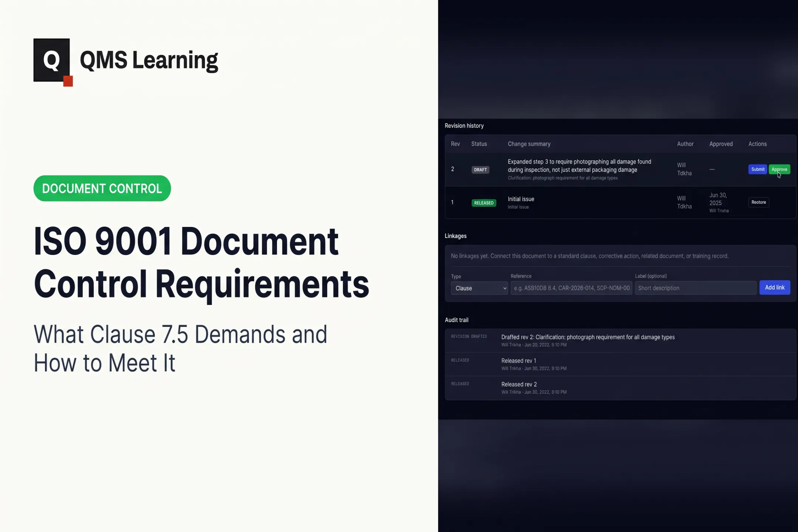Image resolution: width=798 pixels, height=532 pixels.
Task: Click the 'Revision history' section heading
Action: point(464,126)
